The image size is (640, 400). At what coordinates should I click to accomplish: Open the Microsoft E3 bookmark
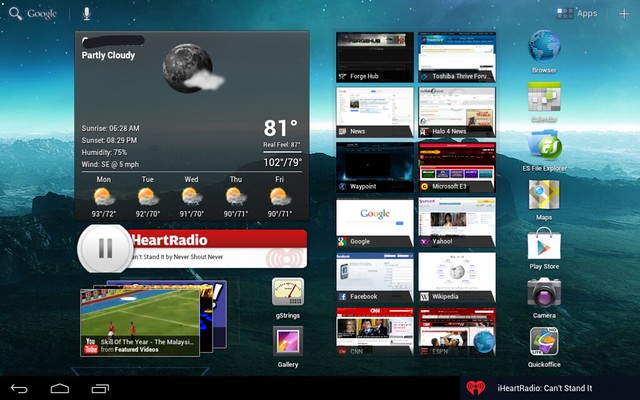457,167
